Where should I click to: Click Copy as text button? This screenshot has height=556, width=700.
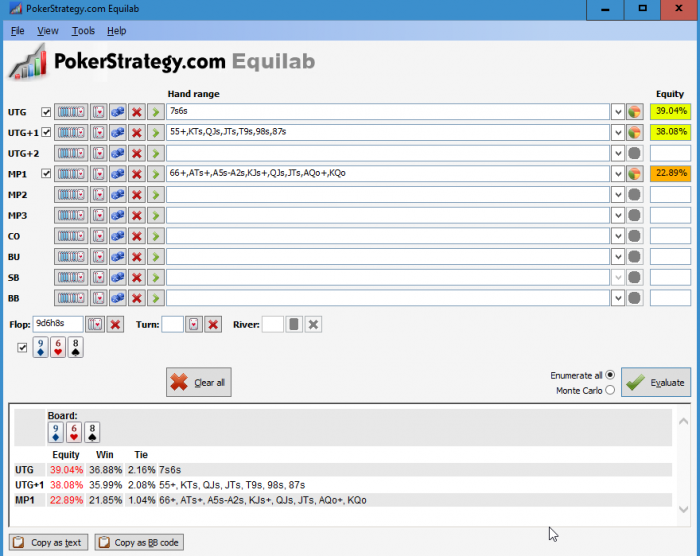(48, 542)
